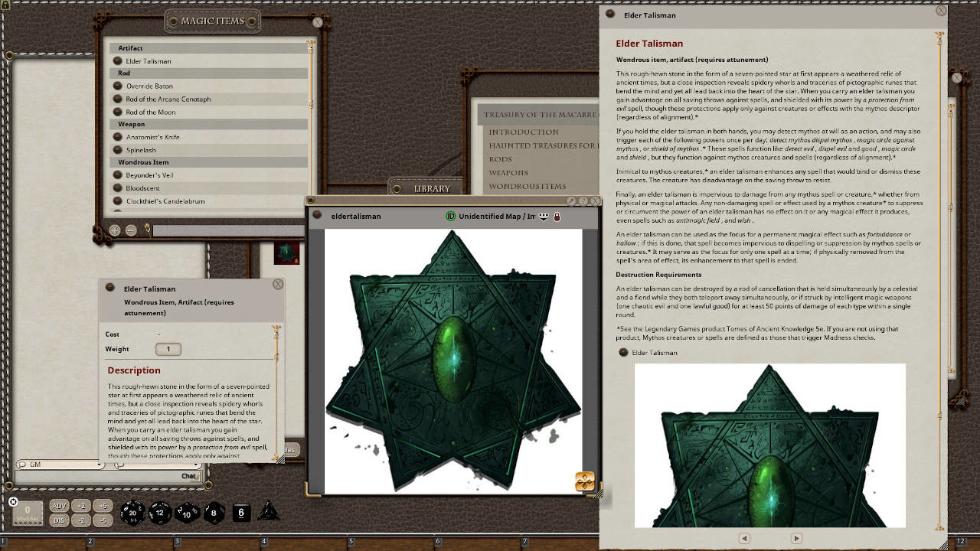This screenshot has height=551, width=980.
Task: Toggle ADV advantage modifier button
Action: (x=59, y=506)
